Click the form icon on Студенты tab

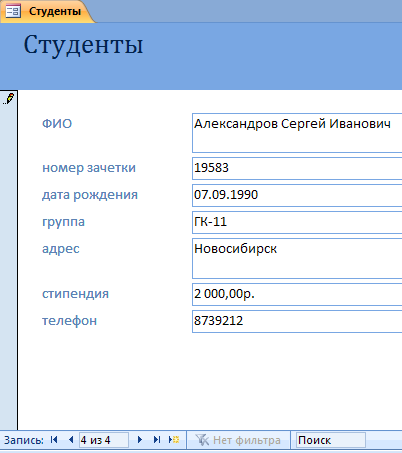click(13, 11)
